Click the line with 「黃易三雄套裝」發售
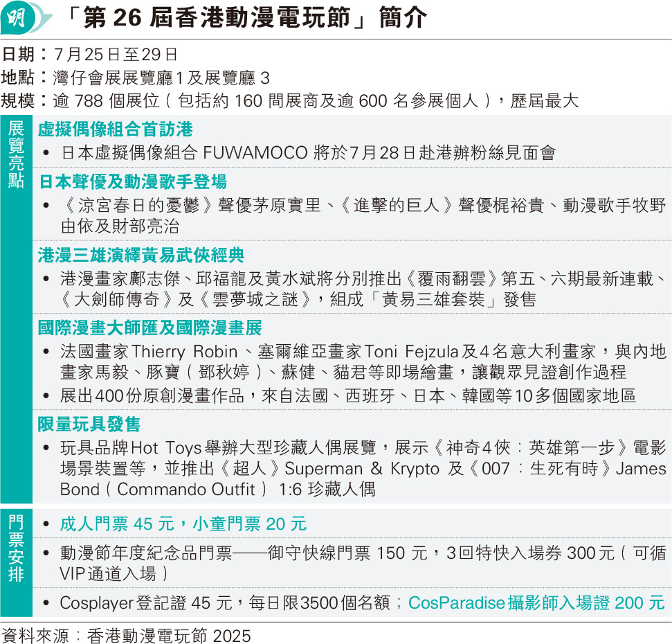The width and height of the screenshot is (672, 644). (x=298, y=299)
